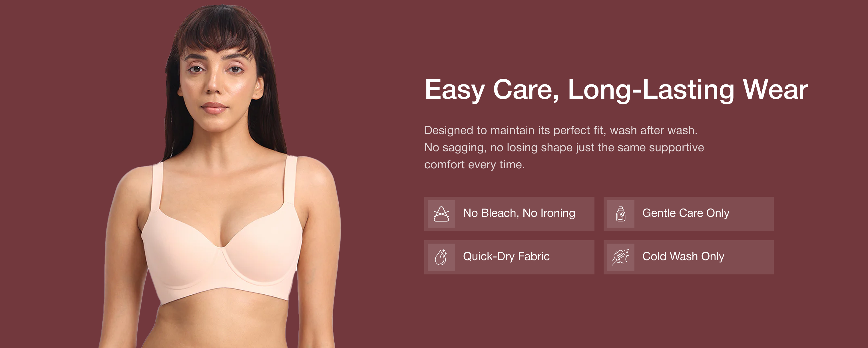This screenshot has height=348, width=868.
Task: Select the quick-dry droplet icon
Action: [441, 257]
